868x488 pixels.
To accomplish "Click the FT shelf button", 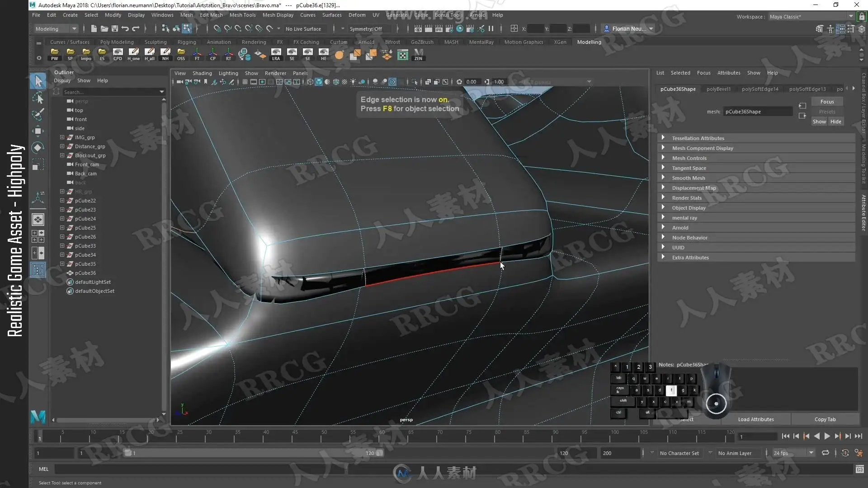I will point(197,55).
